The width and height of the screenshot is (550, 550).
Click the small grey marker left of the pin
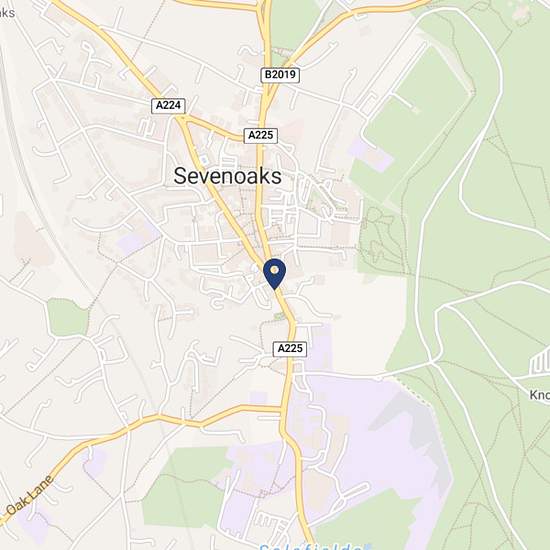pyautogui.click(x=254, y=269)
